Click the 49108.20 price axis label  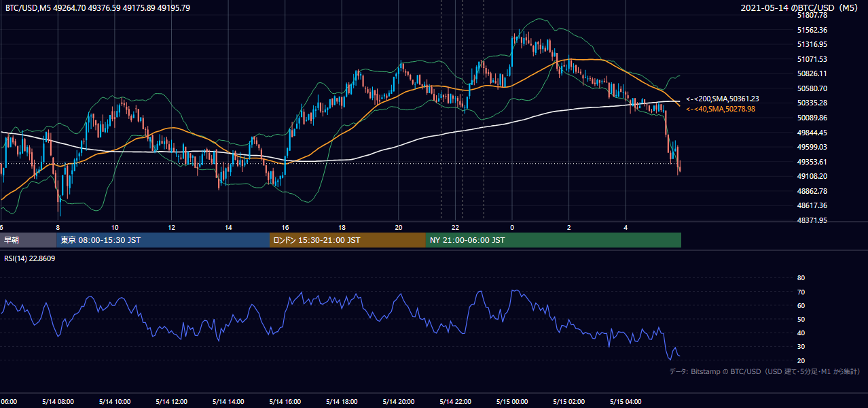coord(812,176)
